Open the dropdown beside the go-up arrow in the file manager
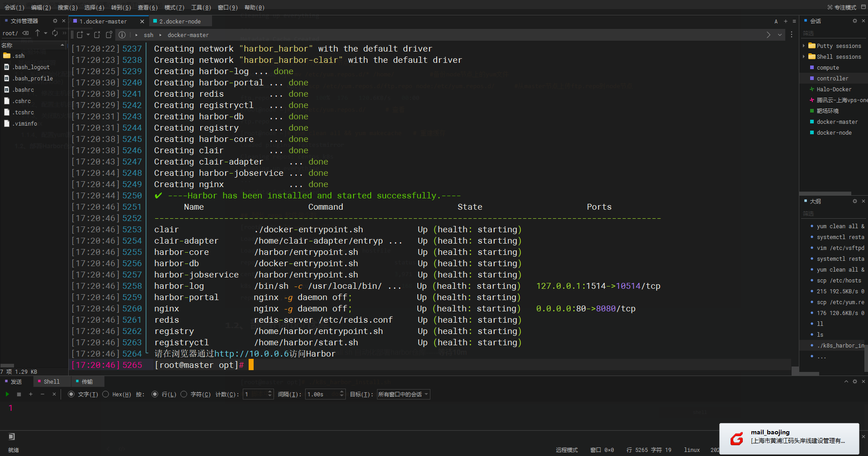The width and height of the screenshot is (868, 456). point(46,33)
